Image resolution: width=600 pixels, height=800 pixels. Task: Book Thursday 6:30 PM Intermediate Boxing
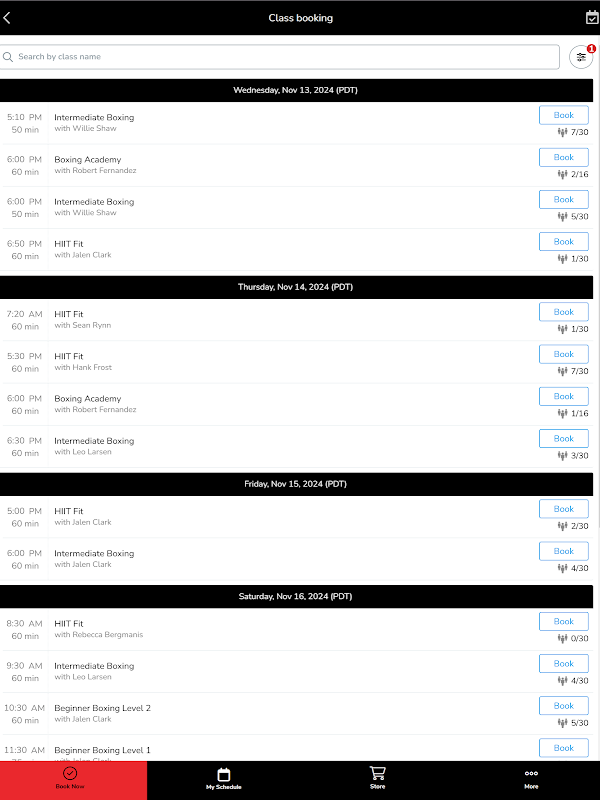pyautogui.click(x=564, y=438)
